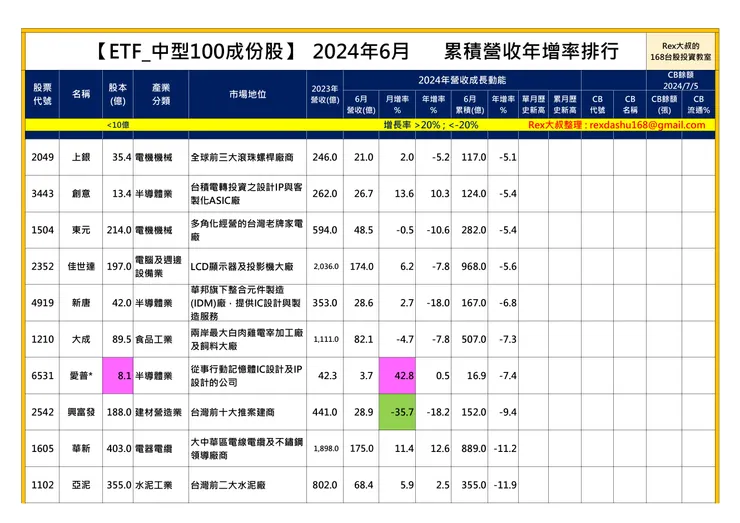Click the 214.0 capital value for 東元

point(119,230)
